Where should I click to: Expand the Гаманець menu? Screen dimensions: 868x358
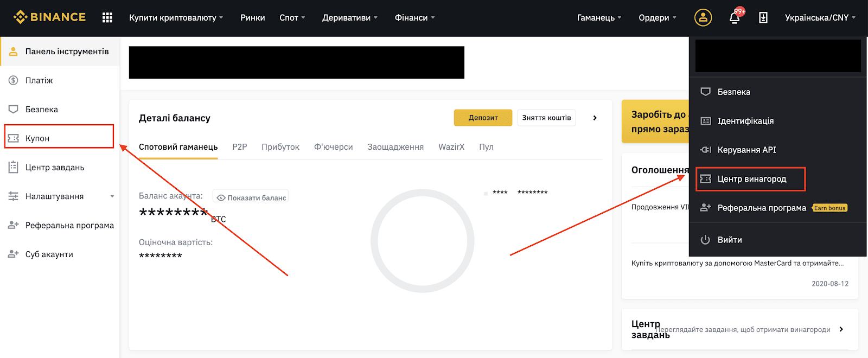tap(599, 17)
